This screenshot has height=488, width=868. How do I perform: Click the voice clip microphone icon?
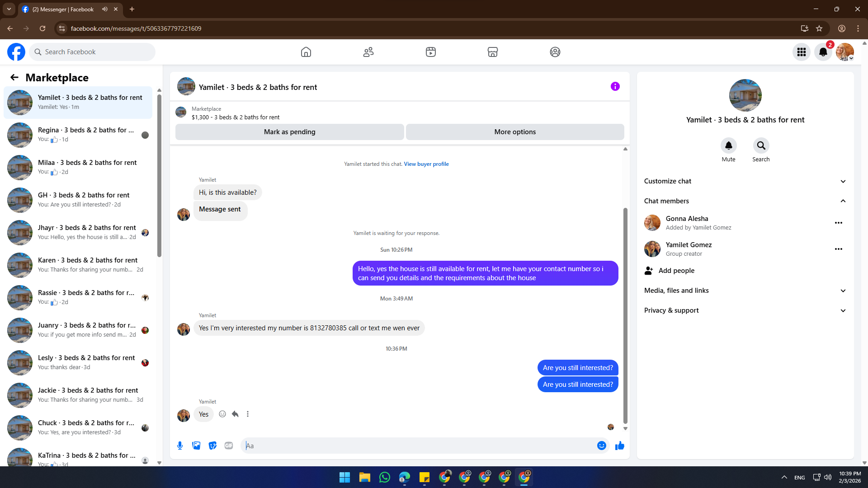(x=180, y=446)
